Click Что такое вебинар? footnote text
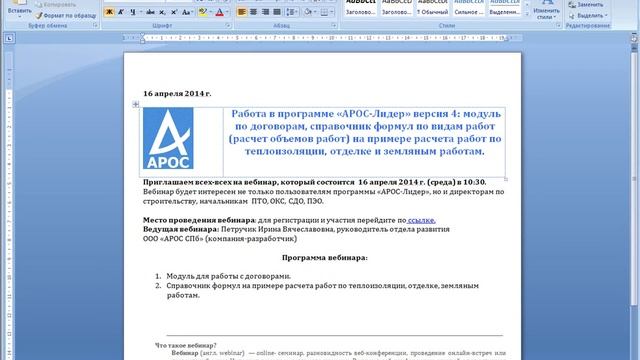This screenshot has height=360, width=640. 186,345
